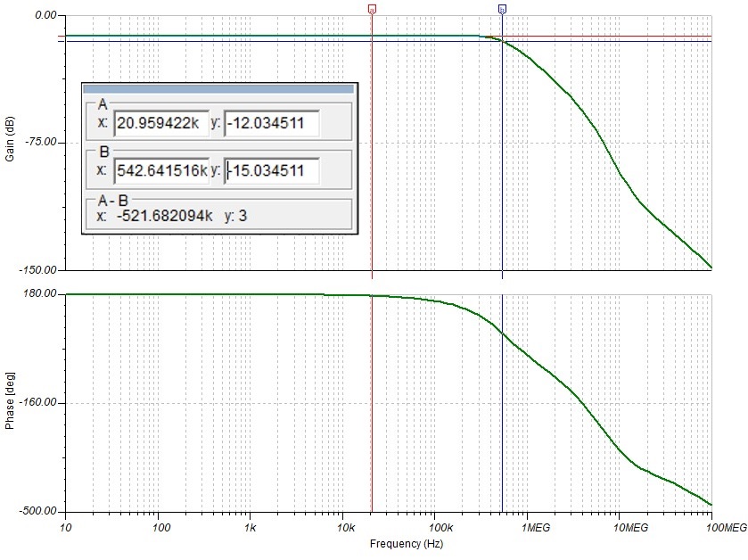Click the blue cursor B handle above gain plot
Image resolution: width=748 pixels, height=560 pixels.
pyautogui.click(x=502, y=8)
